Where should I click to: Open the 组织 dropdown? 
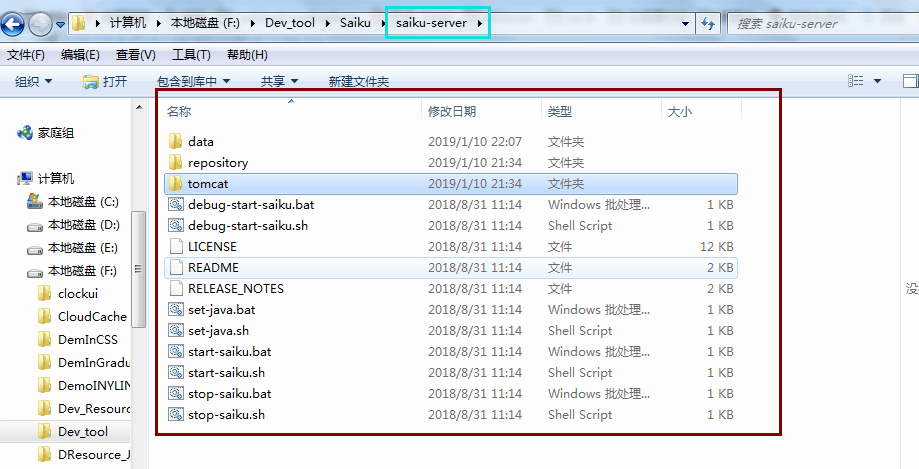33,81
